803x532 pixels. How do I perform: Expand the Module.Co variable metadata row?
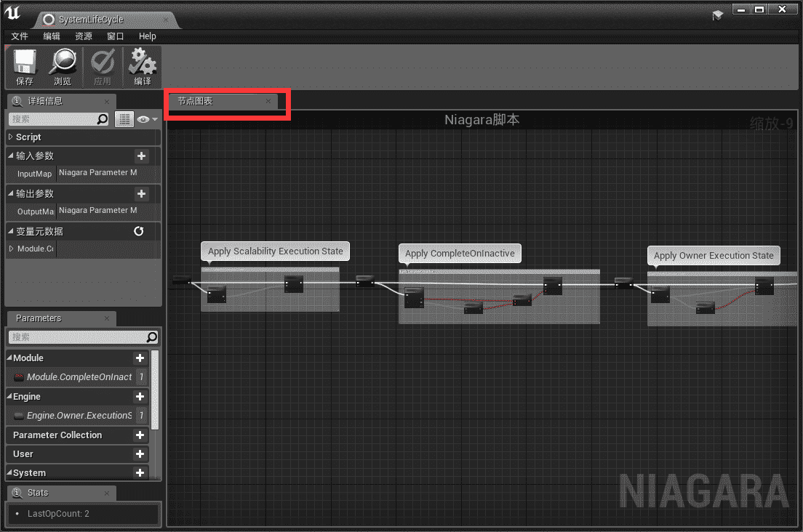click(x=10, y=249)
